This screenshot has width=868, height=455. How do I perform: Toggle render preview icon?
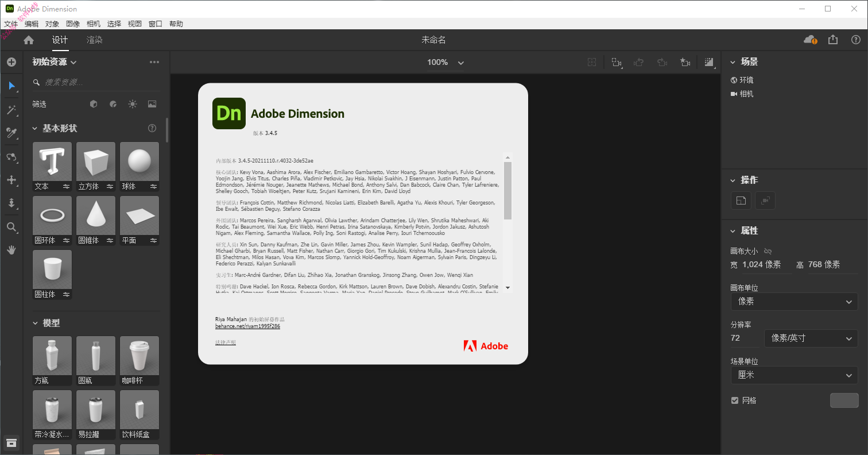click(x=710, y=62)
